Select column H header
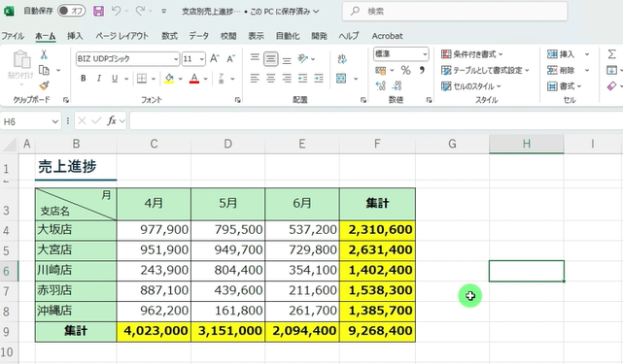 (527, 144)
